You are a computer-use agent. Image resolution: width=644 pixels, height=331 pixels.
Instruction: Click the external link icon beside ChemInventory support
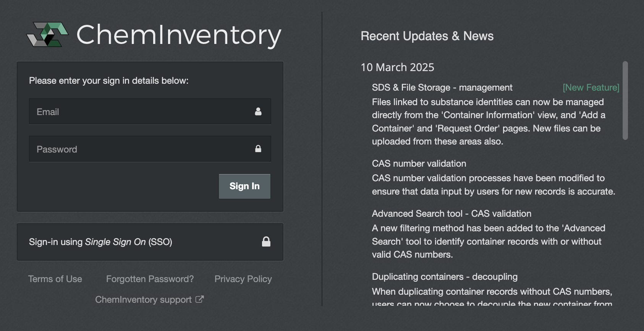click(199, 299)
